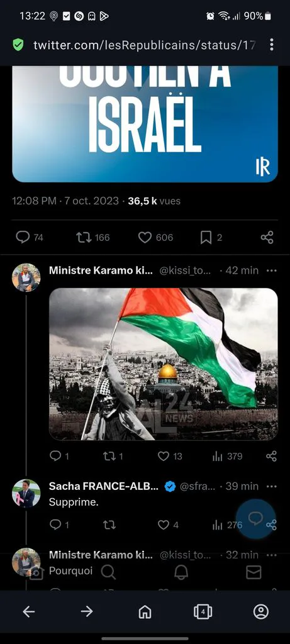
Task: Open the browser tab switcher showing 4
Action: pyautogui.click(x=203, y=612)
